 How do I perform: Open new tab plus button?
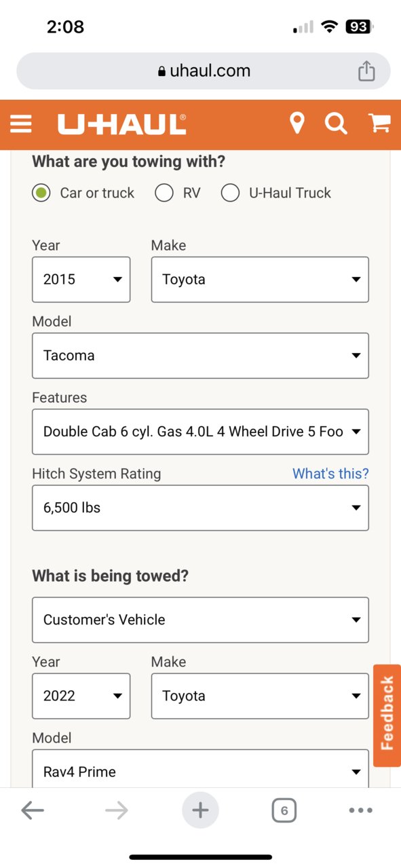point(200,810)
